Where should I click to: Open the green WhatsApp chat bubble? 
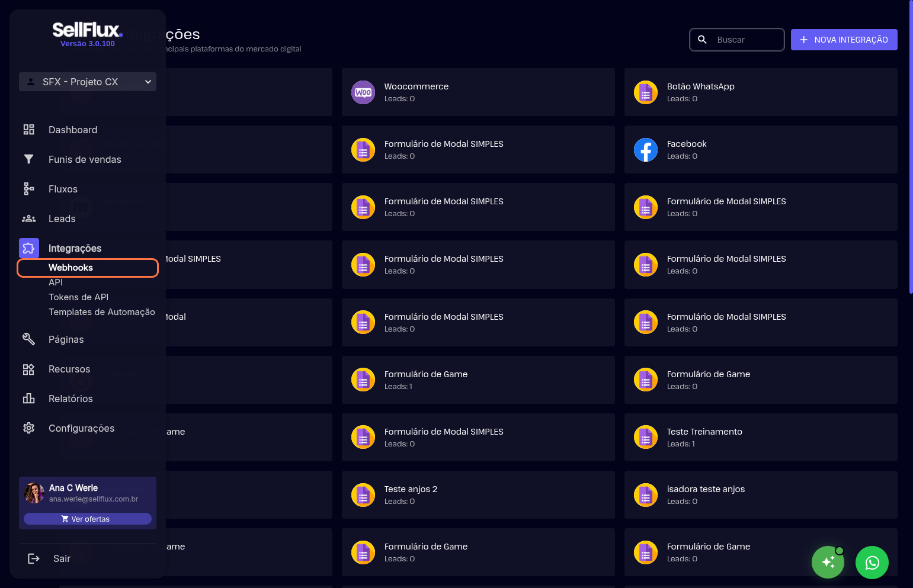(872, 563)
